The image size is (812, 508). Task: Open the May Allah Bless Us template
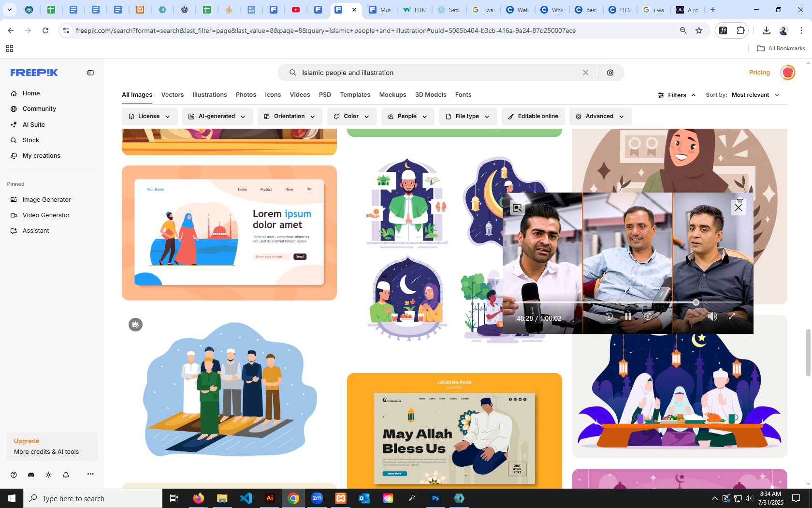pos(454,431)
